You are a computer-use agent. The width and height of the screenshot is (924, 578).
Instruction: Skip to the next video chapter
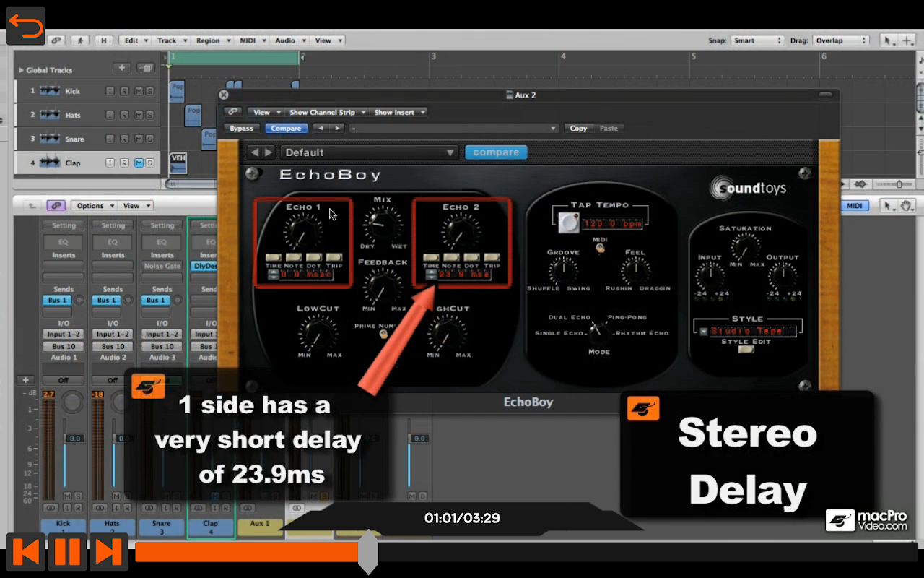click(108, 552)
